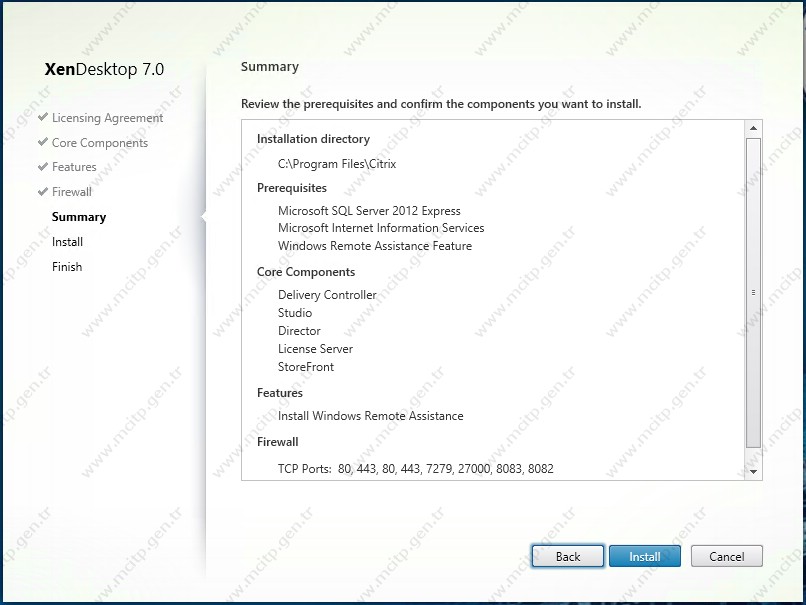Select Features step in sidebar

point(74,167)
